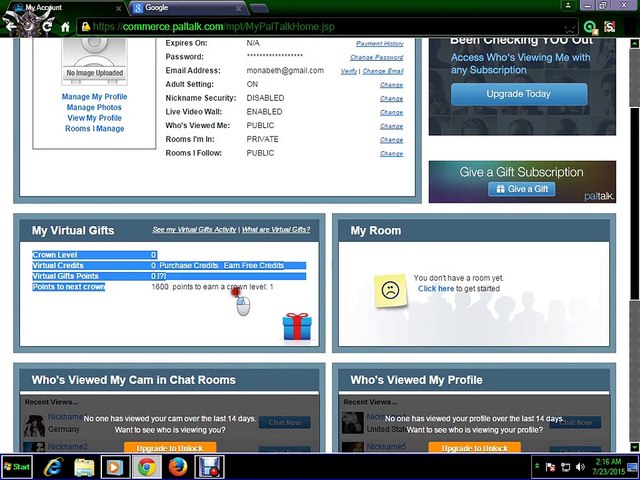Screen dimensions: 640x480
Task: Click the padlock icon in address bar
Action: coord(86,27)
